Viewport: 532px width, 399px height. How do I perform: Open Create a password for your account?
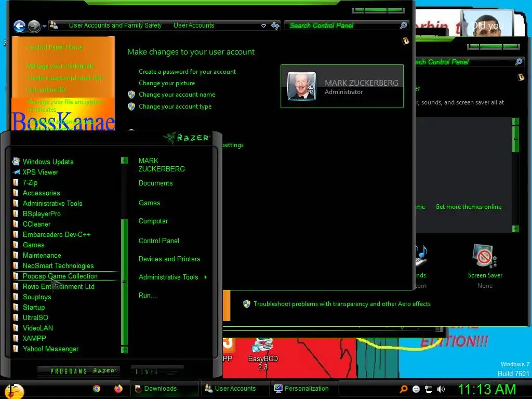(x=187, y=72)
